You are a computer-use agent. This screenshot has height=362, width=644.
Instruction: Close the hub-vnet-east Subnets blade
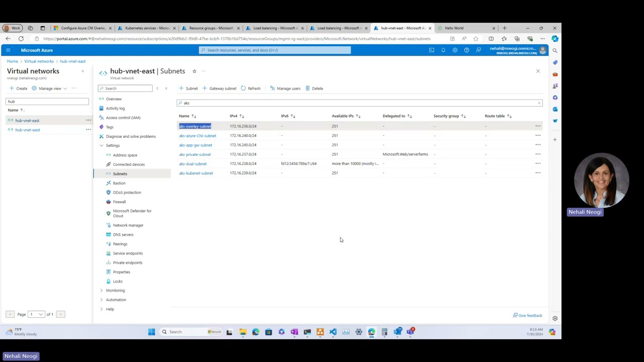(x=538, y=71)
